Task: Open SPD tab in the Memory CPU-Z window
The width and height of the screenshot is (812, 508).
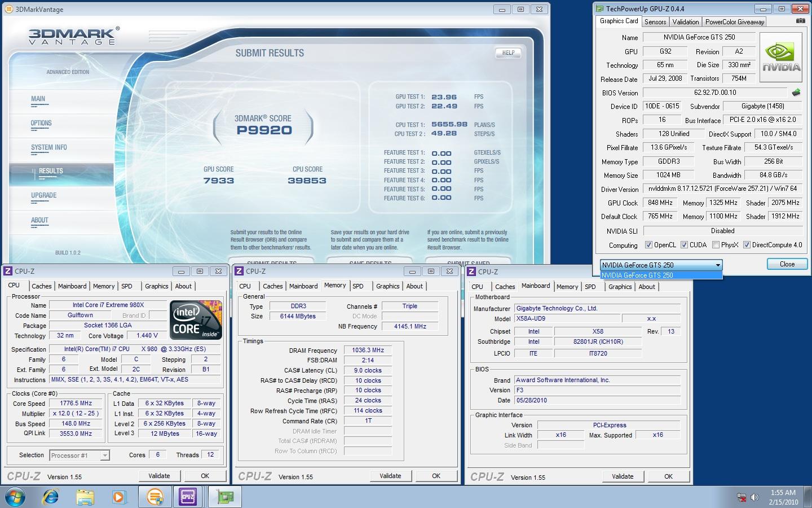Action: point(358,286)
